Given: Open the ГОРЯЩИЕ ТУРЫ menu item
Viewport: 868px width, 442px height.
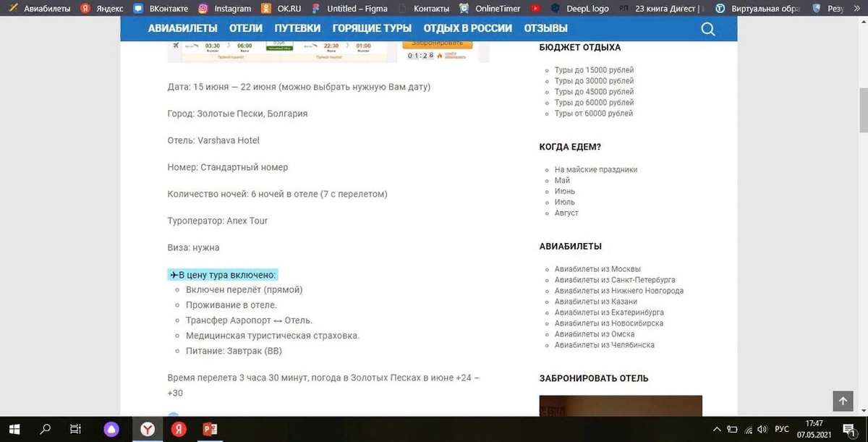Looking at the screenshot, I should tap(372, 28).
